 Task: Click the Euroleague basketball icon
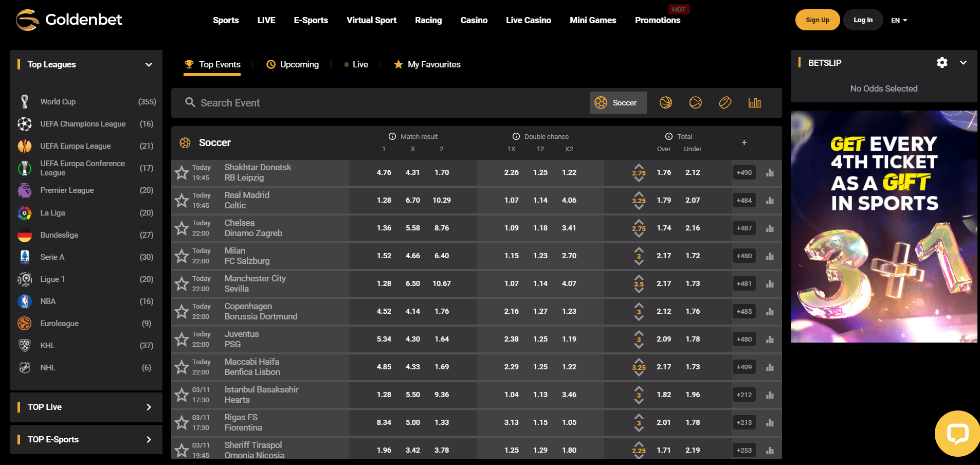coord(25,324)
